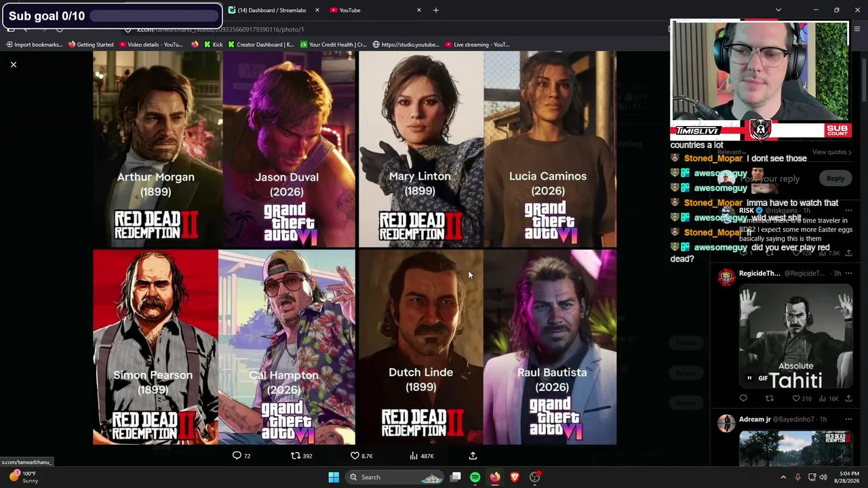Open the volume speaker tray icon
This screenshot has height=488, width=868.
pos(823,477)
